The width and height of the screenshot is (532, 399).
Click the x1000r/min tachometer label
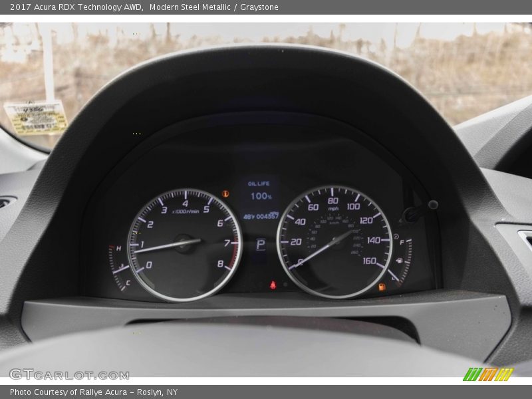coord(186,211)
